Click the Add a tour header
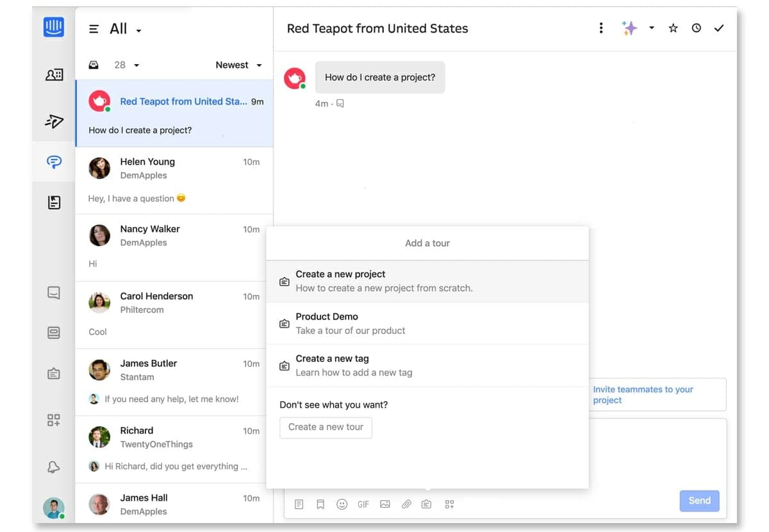 [427, 243]
